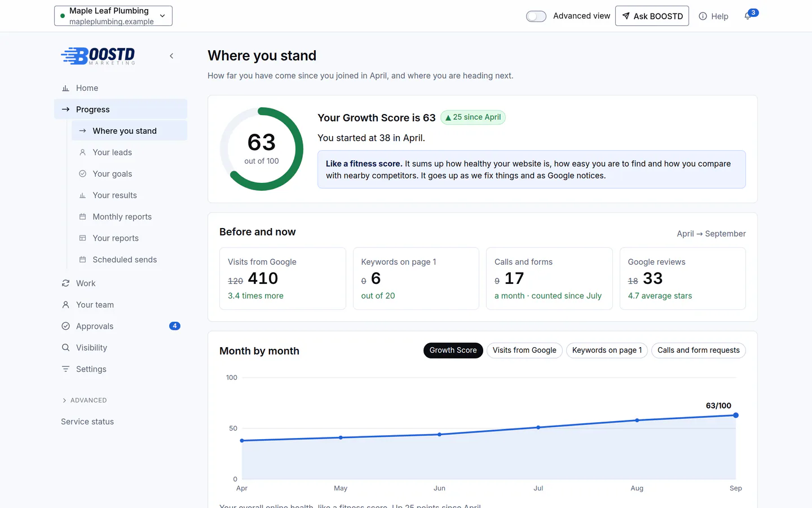The image size is (812, 508).
Task: Click the Progress arrow icon
Action: pyautogui.click(x=65, y=110)
